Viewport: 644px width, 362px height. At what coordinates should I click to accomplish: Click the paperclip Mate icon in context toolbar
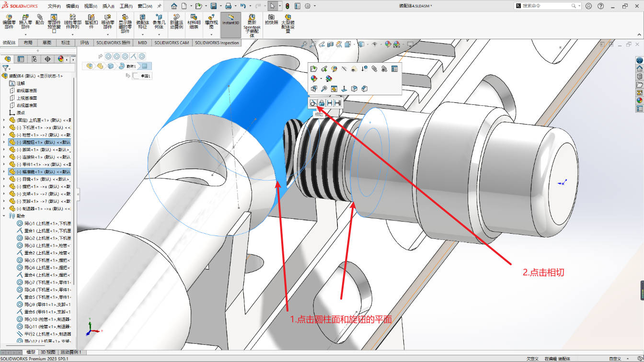pyautogui.click(x=374, y=69)
